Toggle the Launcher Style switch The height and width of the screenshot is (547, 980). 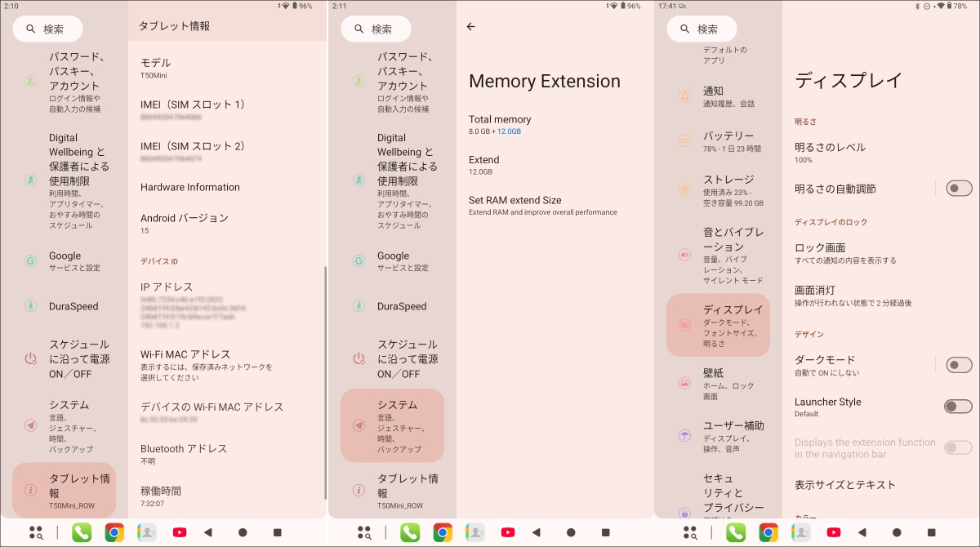point(958,406)
